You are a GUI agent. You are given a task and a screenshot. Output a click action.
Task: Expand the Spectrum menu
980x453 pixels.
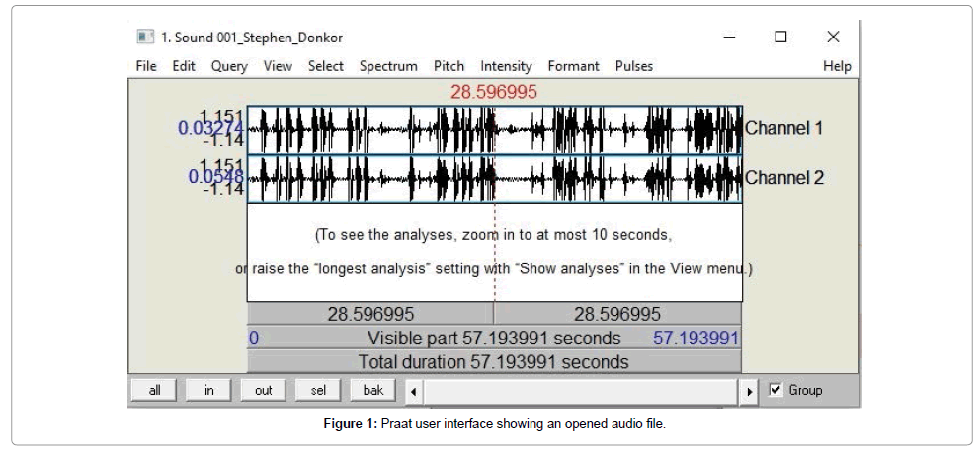(388, 66)
